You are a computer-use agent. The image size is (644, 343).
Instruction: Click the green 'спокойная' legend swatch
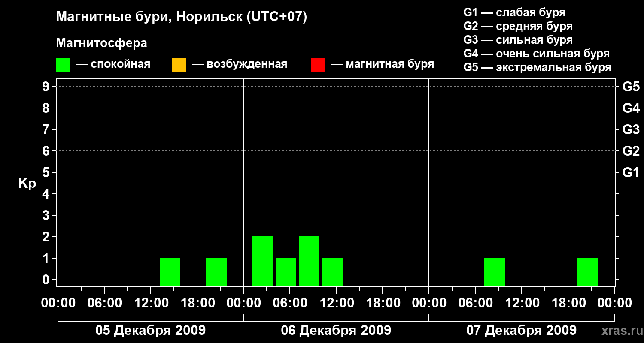63,65
